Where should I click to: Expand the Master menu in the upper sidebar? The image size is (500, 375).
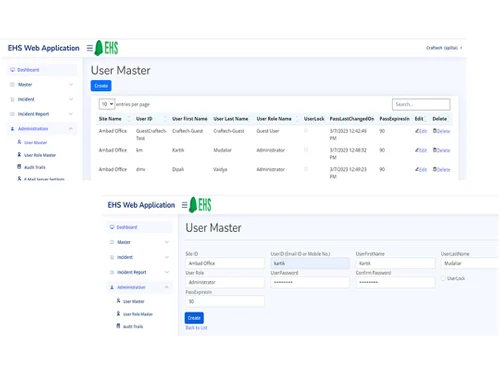42,84
